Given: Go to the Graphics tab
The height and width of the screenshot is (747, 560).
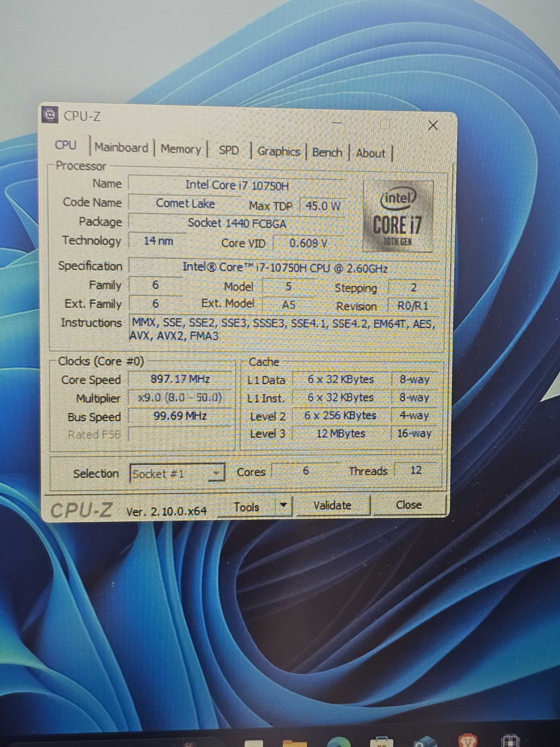Looking at the screenshot, I should (279, 152).
